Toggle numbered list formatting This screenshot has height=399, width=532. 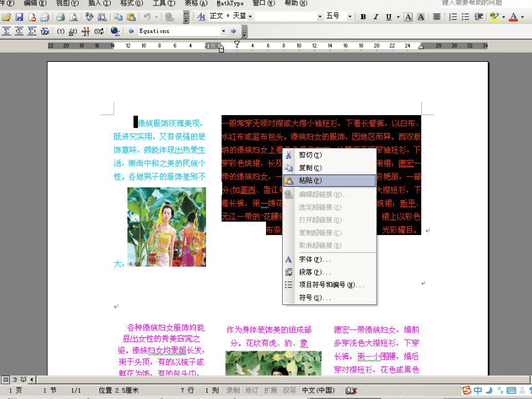453,17
